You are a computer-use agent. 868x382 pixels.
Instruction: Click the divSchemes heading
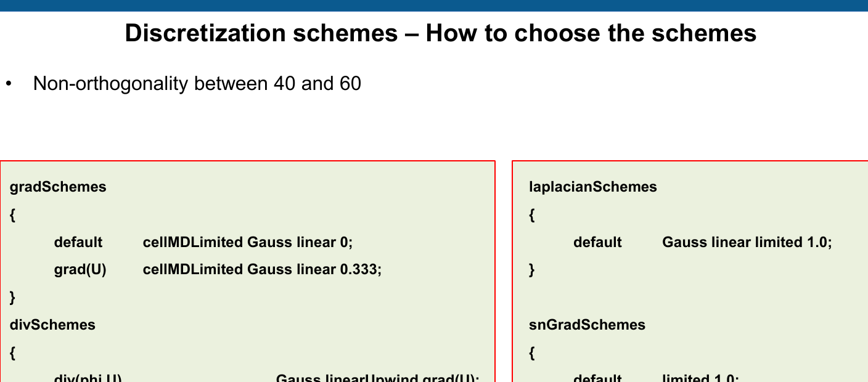52,325
